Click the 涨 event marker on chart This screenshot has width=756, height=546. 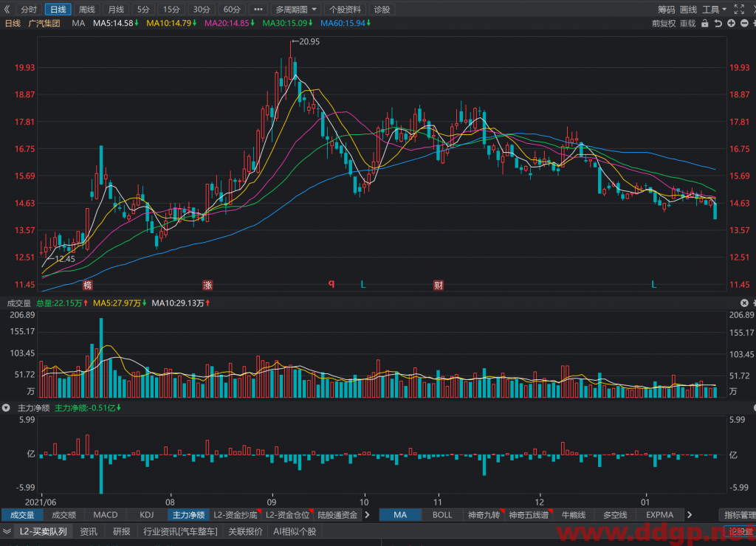207,286
